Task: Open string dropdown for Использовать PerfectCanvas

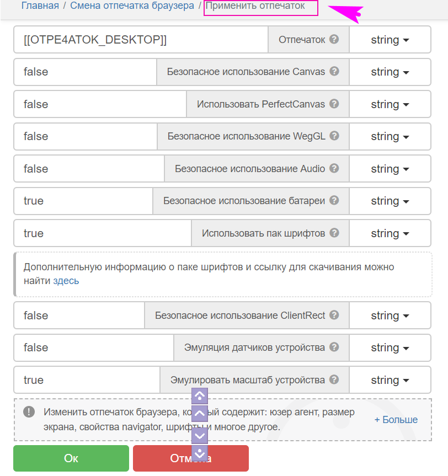Action: pyautogui.click(x=390, y=104)
